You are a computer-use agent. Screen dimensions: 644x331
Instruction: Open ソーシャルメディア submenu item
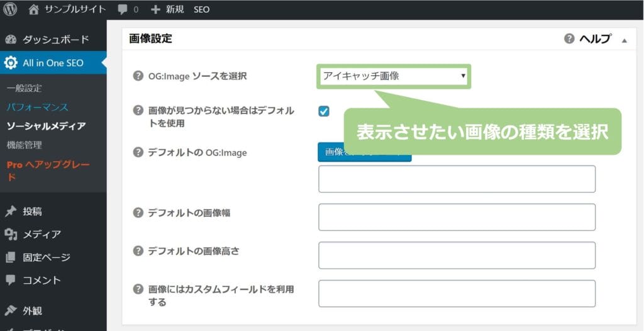point(46,126)
